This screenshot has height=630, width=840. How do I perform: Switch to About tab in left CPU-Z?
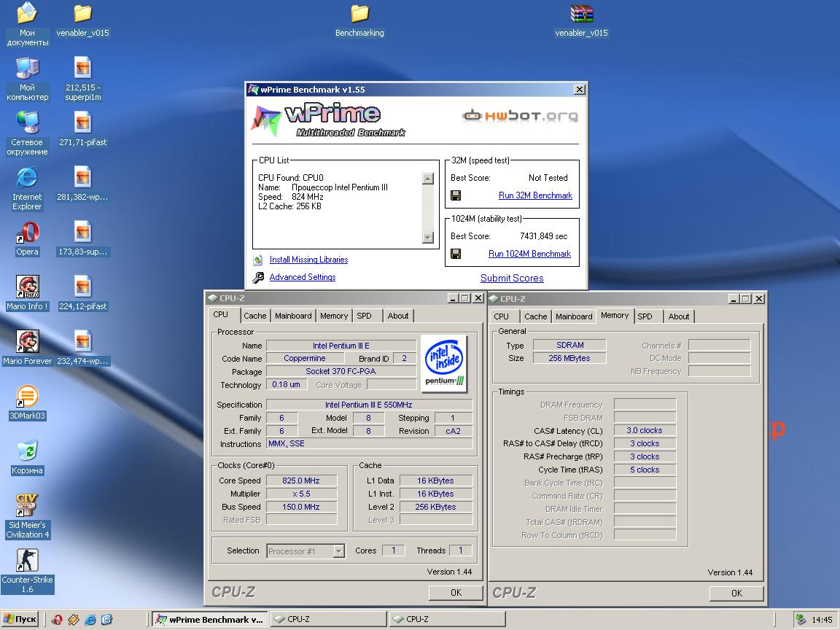click(398, 316)
